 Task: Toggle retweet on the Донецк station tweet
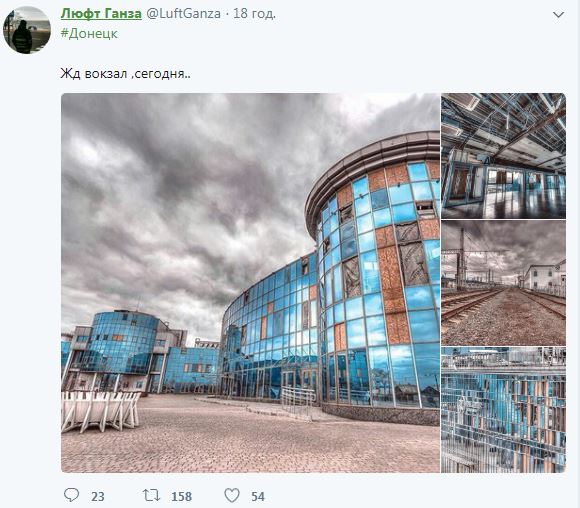pos(151,495)
